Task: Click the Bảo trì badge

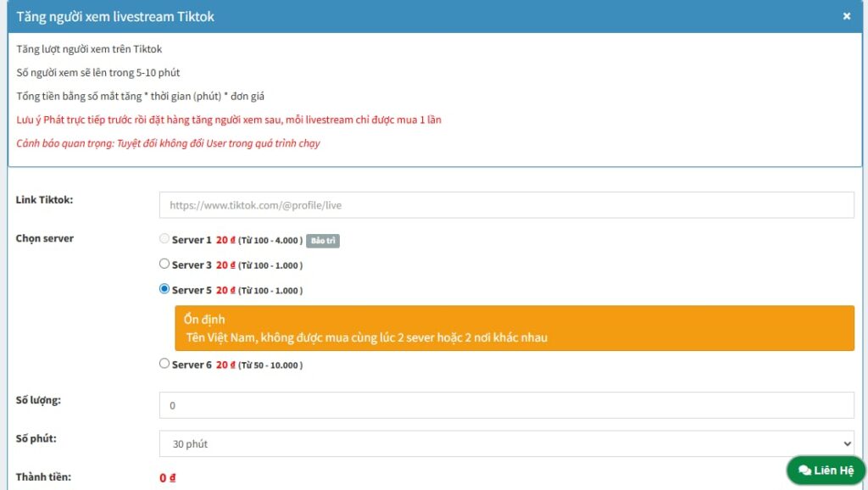Action: point(323,240)
